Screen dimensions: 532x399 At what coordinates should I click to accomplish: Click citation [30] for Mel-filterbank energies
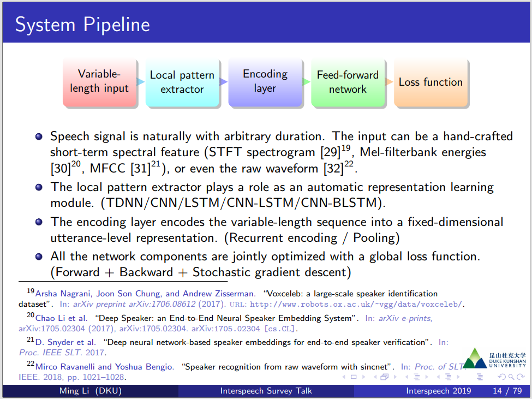click(x=61, y=168)
